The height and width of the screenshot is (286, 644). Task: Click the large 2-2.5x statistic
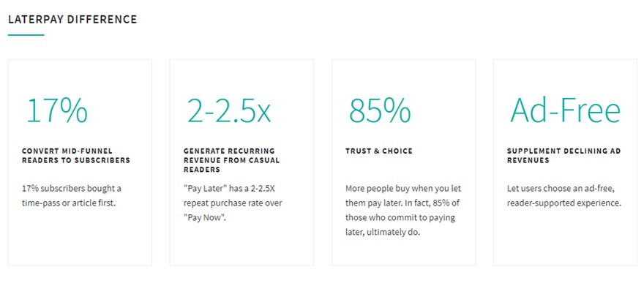click(229, 110)
